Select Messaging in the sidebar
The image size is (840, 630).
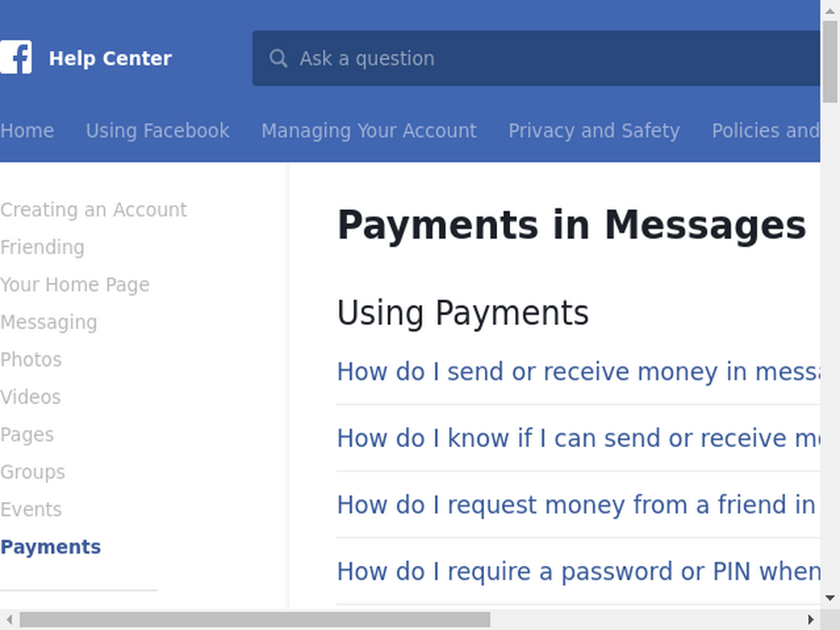click(x=48, y=322)
